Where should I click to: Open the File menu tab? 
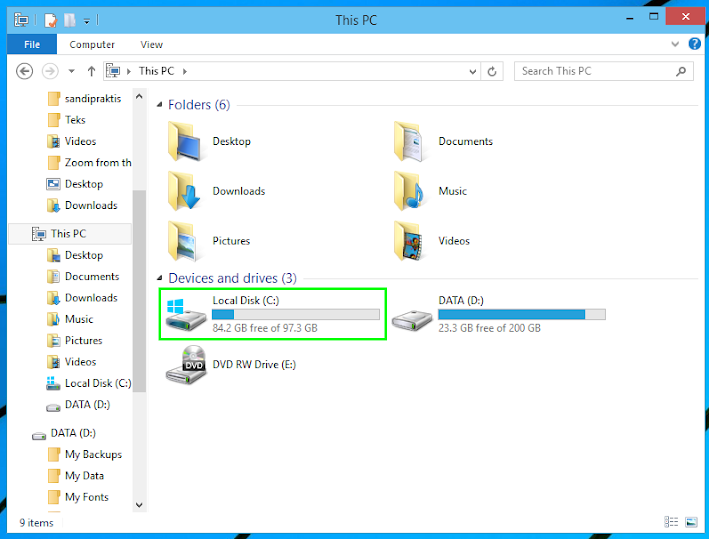[x=32, y=44]
